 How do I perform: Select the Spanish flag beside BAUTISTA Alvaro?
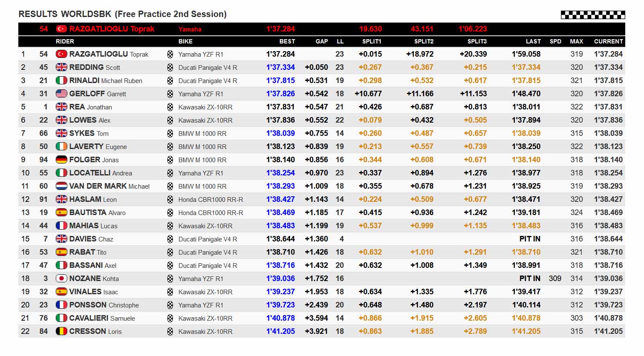[x=61, y=212]
